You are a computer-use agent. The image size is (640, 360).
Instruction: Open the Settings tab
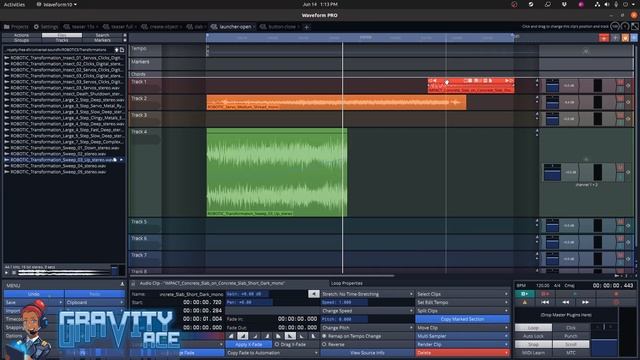[x=46, y=27]
